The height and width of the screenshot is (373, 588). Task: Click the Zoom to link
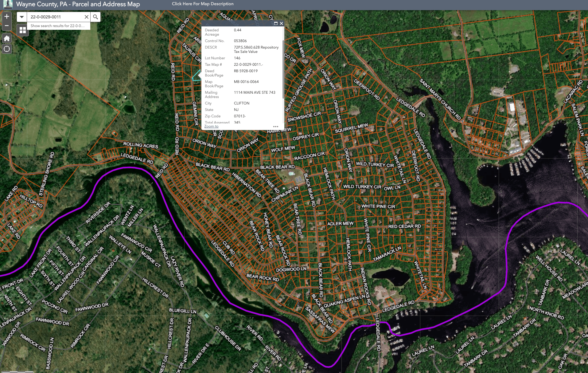coord(211,126)
